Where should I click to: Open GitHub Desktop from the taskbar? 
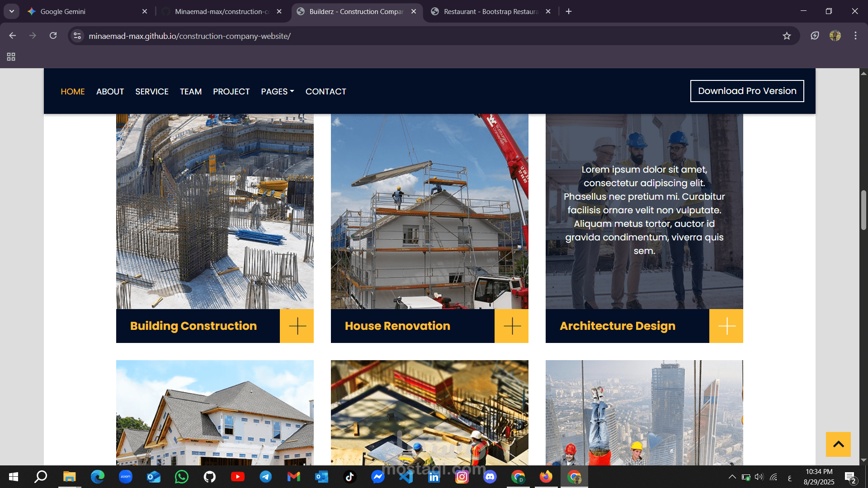(210, 477)
